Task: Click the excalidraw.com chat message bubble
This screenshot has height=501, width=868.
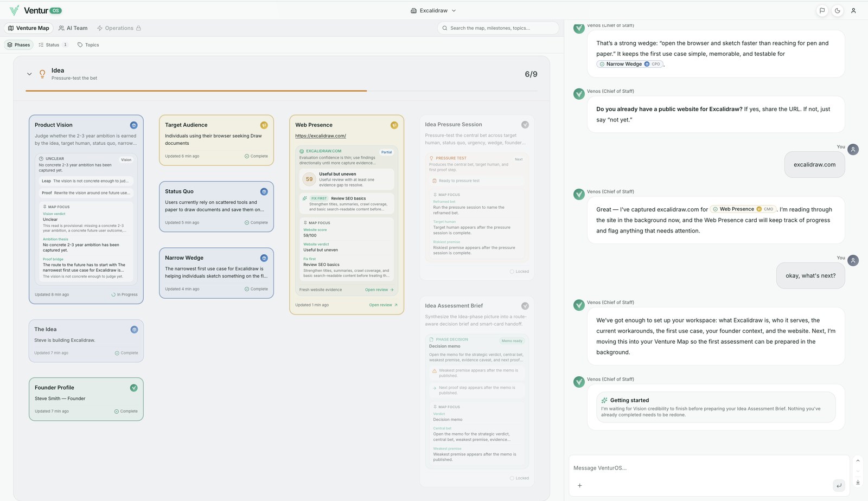Action: pos(814,165)
